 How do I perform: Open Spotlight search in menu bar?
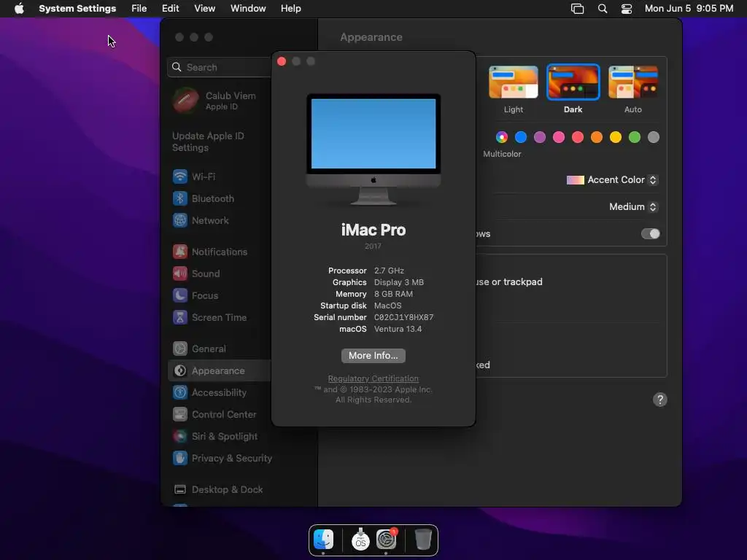(x=603, y=9)
